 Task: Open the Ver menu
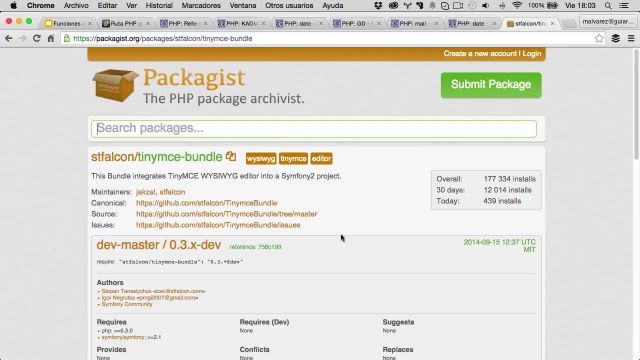[x=131, y=6]
